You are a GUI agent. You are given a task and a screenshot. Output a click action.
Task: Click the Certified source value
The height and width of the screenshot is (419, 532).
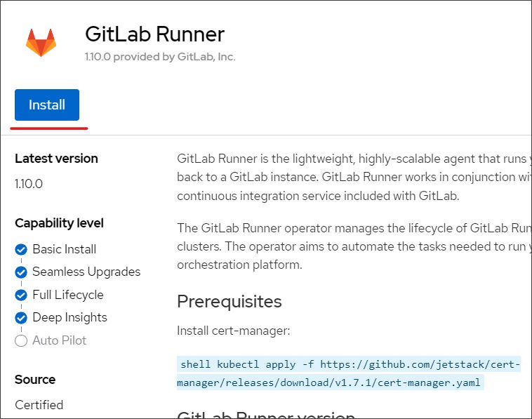[39, 405]
